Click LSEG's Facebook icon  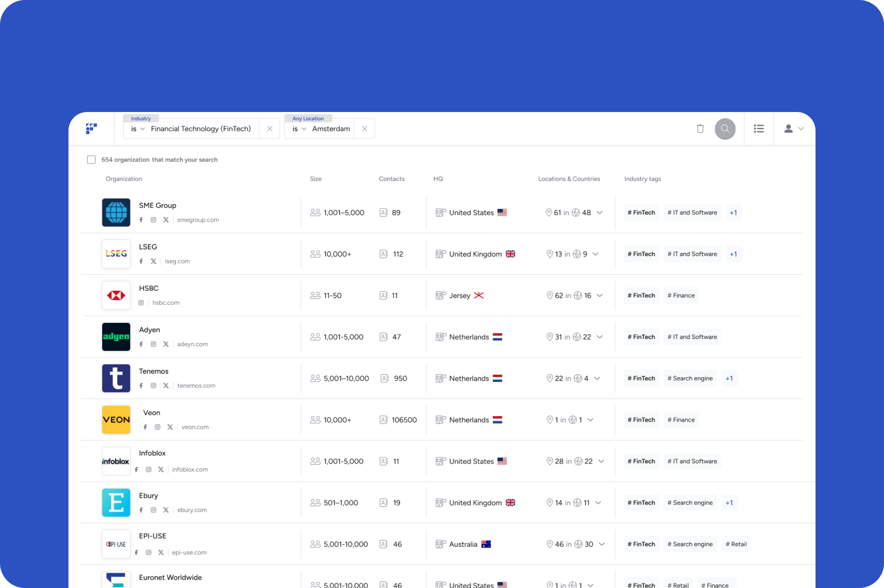click(141, 261)
